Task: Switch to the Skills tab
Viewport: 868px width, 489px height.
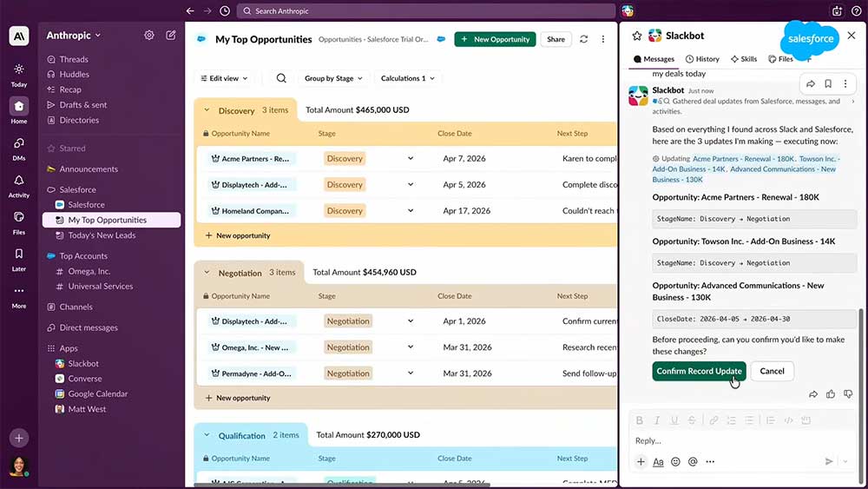Action: point(744,59)
